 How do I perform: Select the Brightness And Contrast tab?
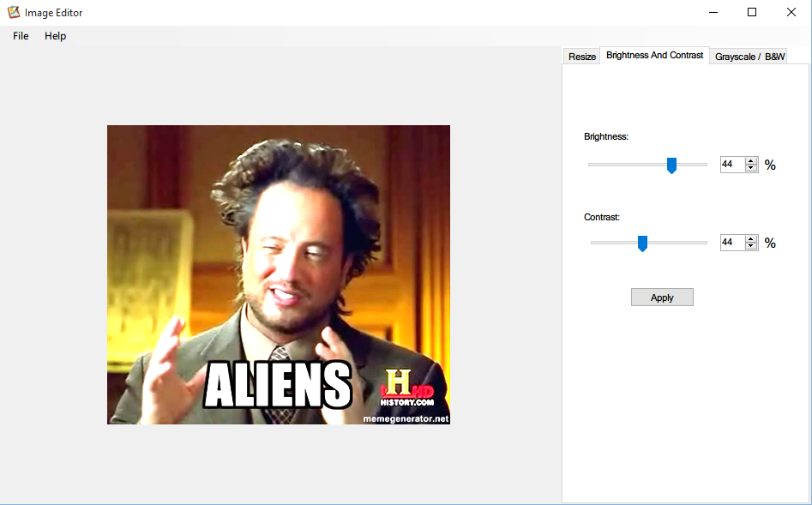coord(654,55)
